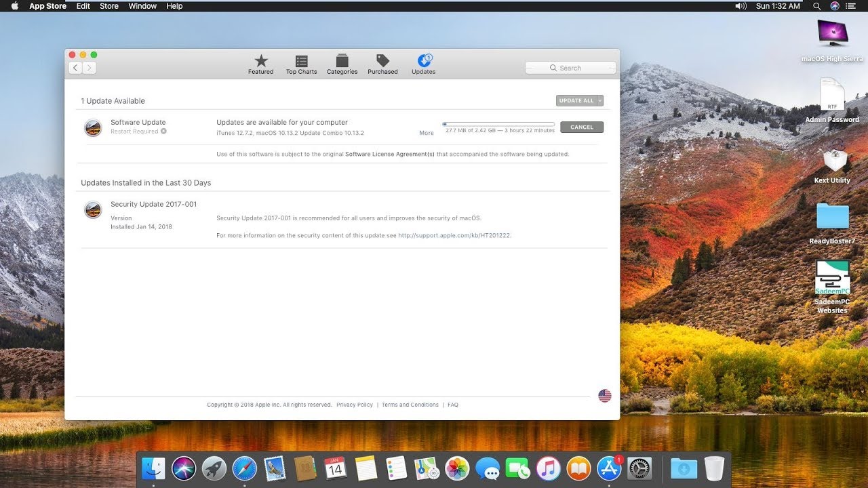Launch Siri from the Dock
The image size is (868, 488).
[184, 468]
